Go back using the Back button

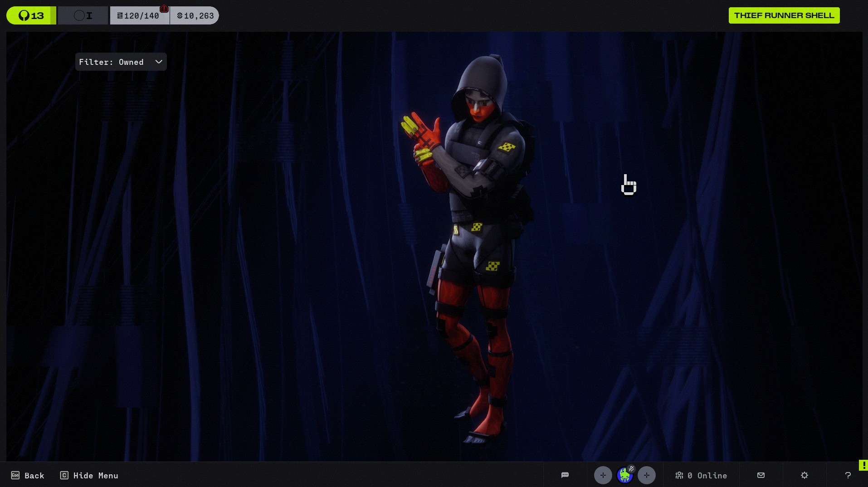click(28, 475)
